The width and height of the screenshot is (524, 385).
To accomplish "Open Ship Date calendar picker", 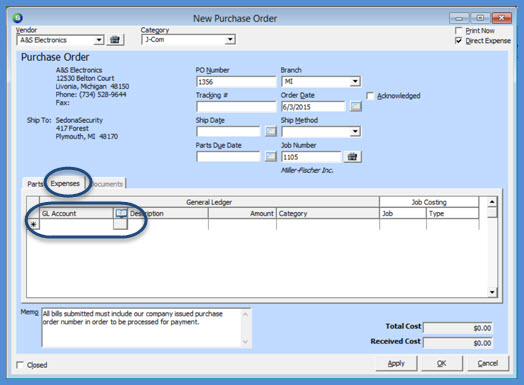I will 271,131.
